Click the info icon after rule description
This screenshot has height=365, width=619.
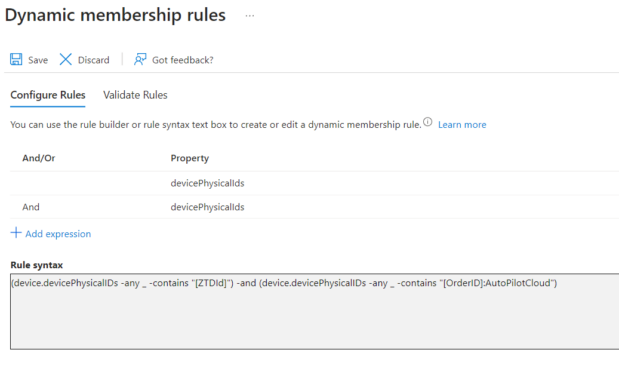(428, 122)
